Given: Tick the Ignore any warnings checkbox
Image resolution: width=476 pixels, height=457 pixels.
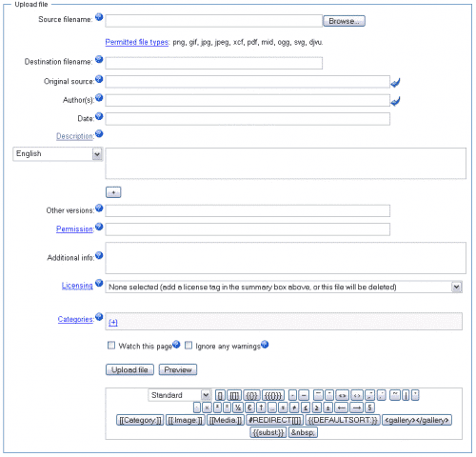Looking at the screenshot, I should click(x=188, y=346).
